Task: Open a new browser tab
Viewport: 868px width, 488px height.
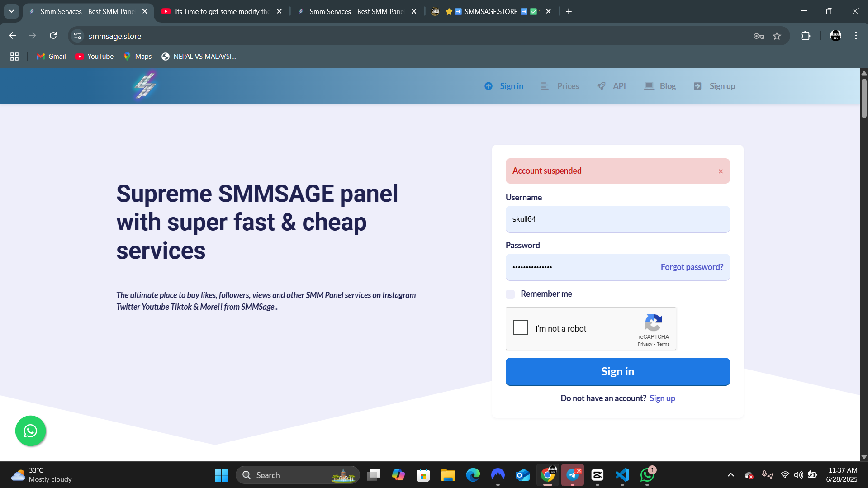Action: [569, 11]
